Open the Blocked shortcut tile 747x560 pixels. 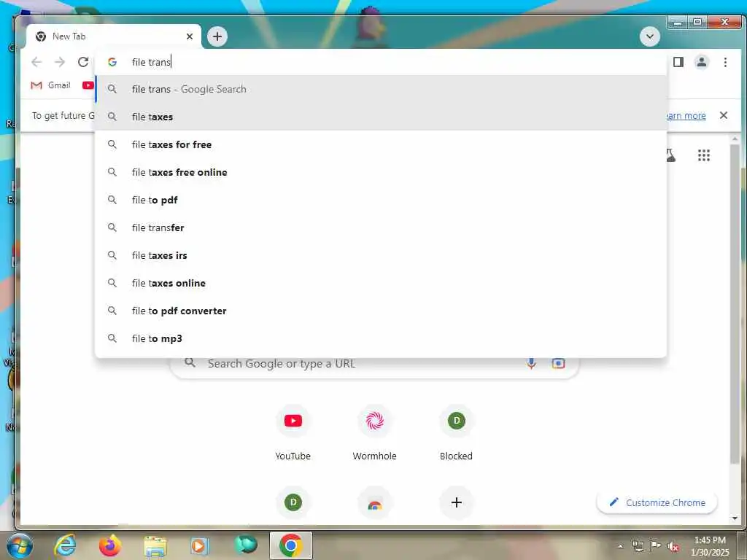coord(457,432)
